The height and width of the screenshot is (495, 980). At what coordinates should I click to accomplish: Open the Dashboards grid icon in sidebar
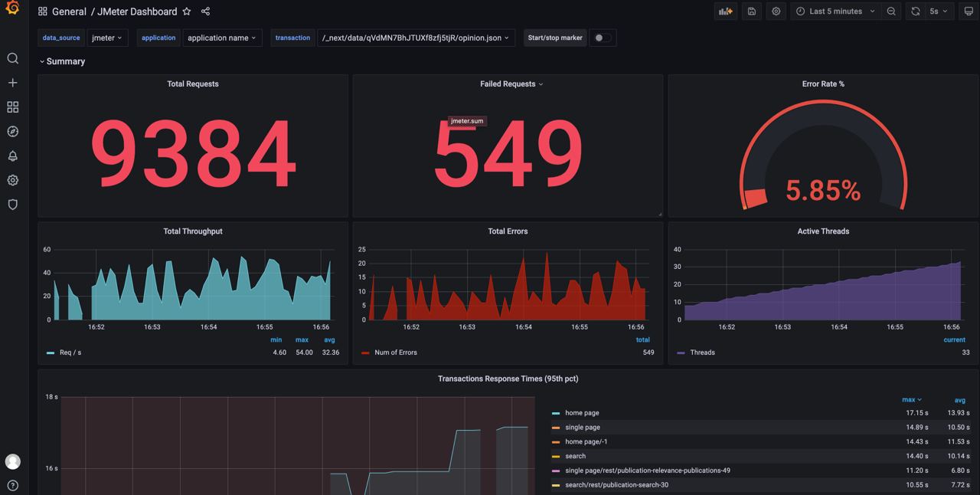tap(12, 107)
